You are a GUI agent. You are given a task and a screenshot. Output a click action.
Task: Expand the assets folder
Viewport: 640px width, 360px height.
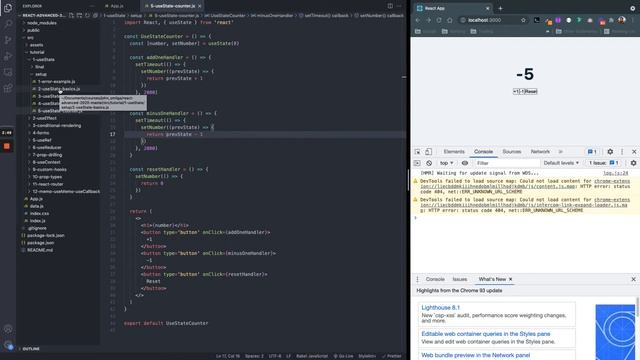36,45
